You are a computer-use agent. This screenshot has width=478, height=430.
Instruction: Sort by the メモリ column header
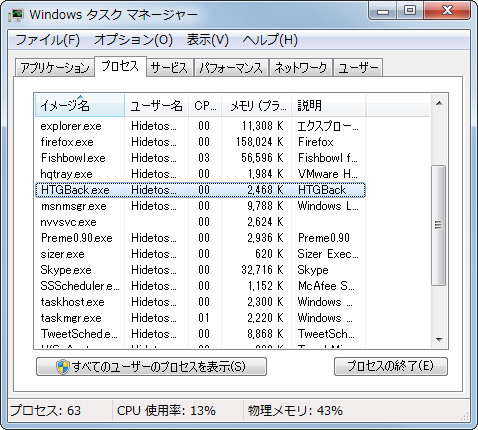tap(257, 106)
